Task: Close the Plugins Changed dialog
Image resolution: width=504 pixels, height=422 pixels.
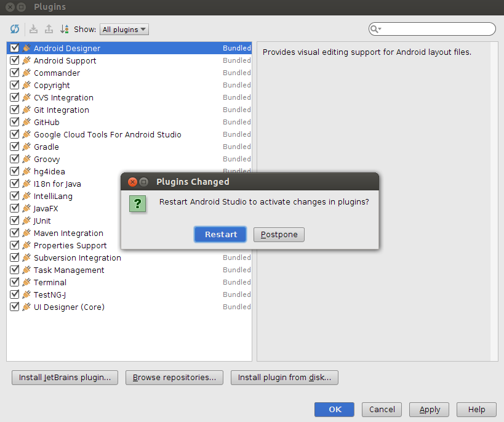Action: [132, 182]
